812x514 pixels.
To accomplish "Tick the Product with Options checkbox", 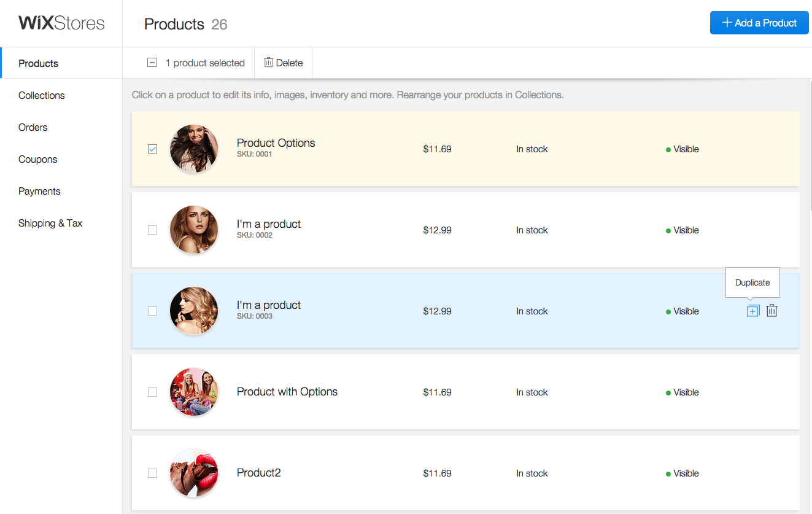I will [x=153, y=392].
